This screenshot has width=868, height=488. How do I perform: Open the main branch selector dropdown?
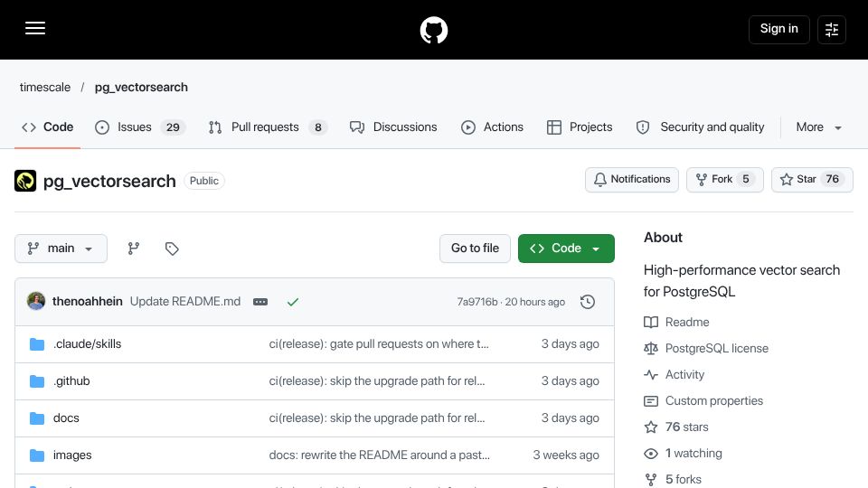pos(61,249)
